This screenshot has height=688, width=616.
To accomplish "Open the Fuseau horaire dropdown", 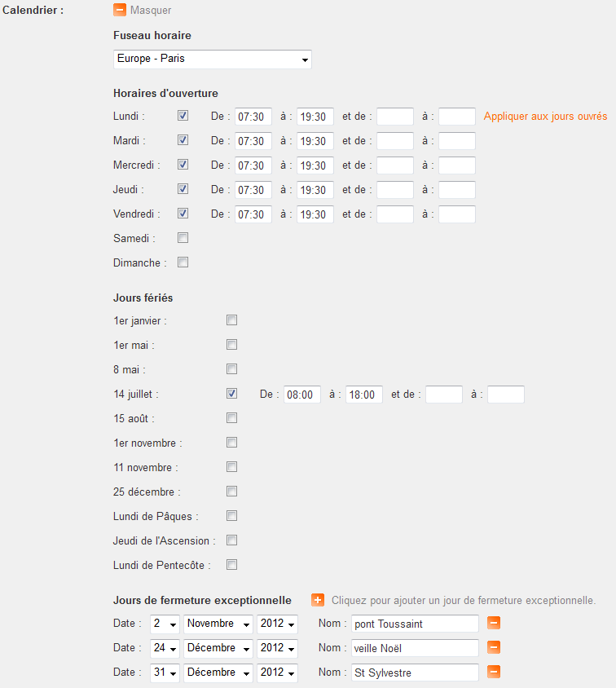I will [x=212, y=60].
